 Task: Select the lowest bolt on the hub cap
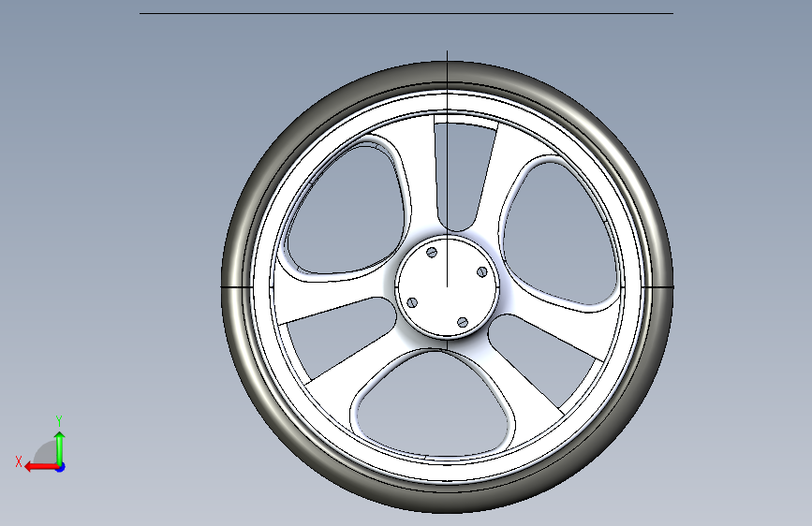pyautogui.click(x=463, y=323)
